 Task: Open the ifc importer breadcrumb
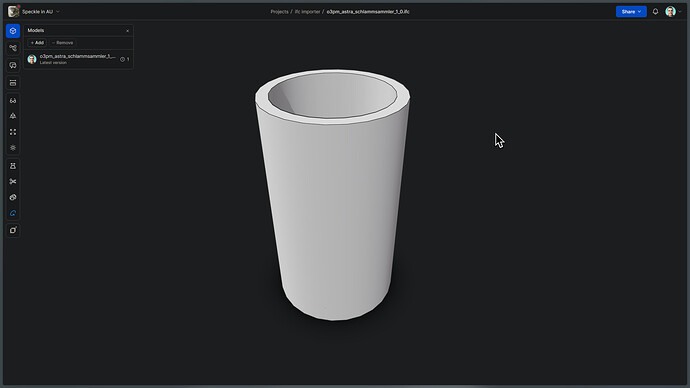307,11
